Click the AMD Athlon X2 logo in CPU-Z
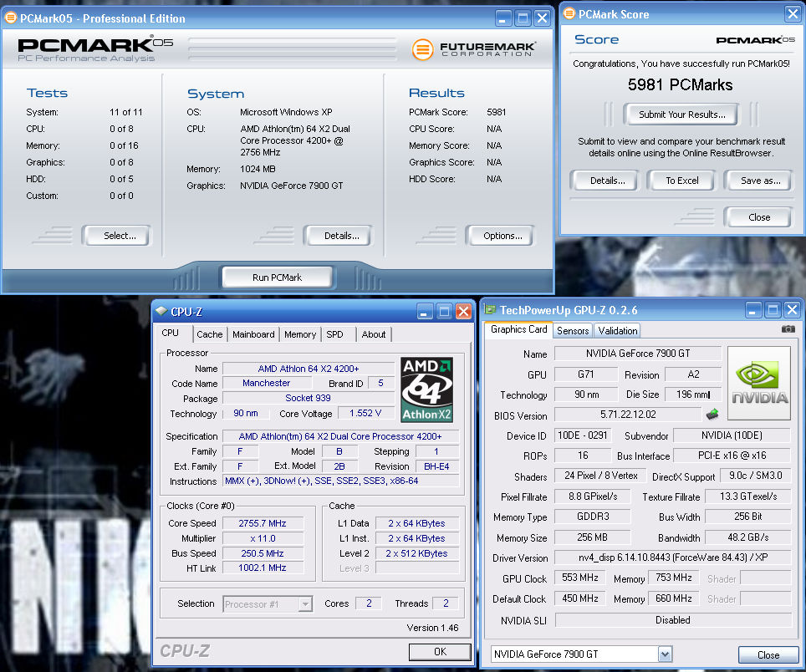806x672 pixels. (426, 390)
